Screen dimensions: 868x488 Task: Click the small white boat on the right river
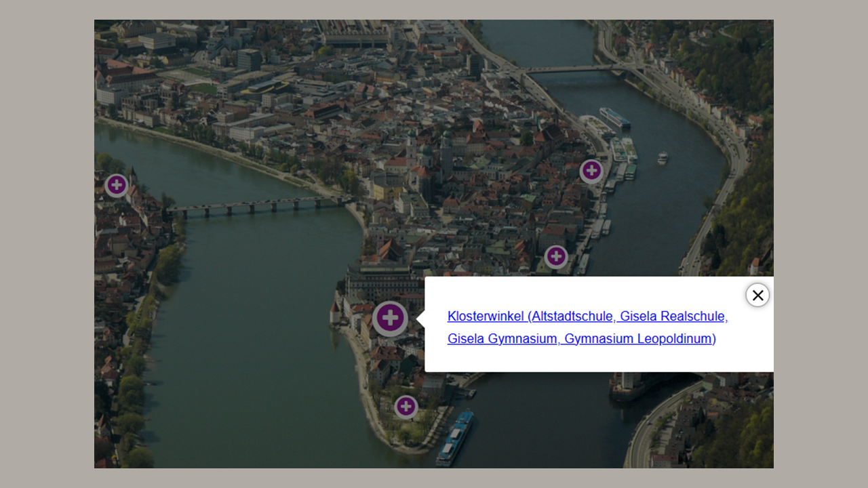point(663,158)
